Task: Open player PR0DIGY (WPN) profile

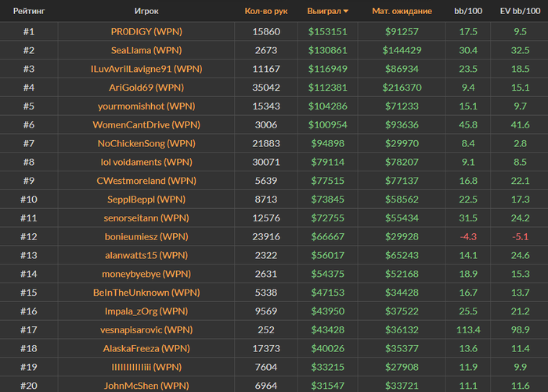Action: (x=146, y=31)
